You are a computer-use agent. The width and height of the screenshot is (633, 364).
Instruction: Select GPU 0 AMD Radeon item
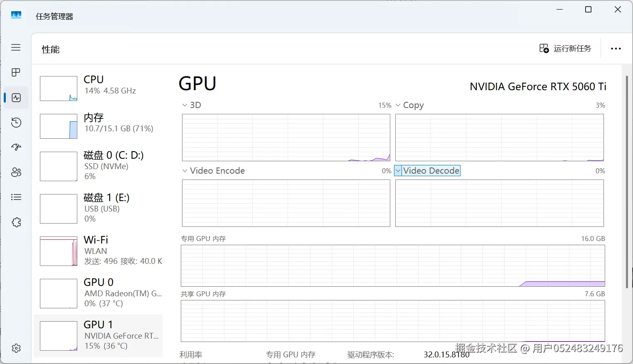point(99,293)
